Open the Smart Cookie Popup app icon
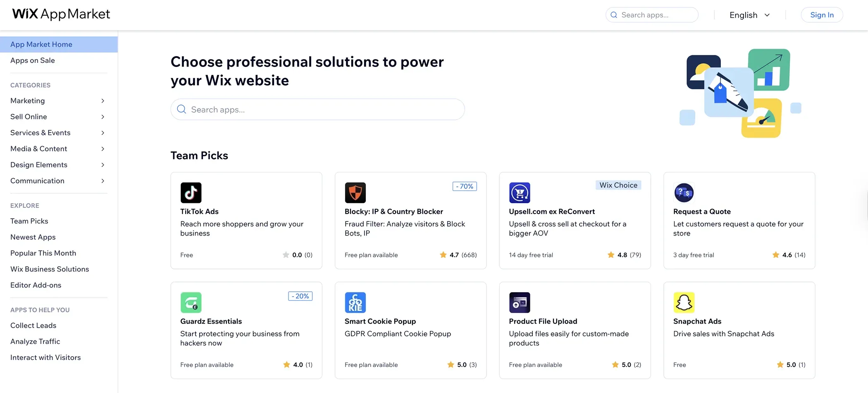The image size is (868, 393). coord(355,302)
